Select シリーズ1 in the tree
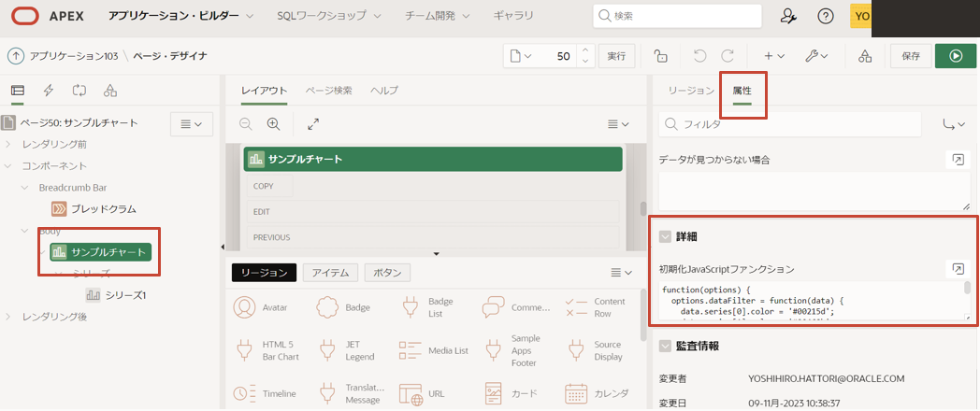Image resolution: width=980 pixels, height=411 pixels. click(116, 295)
